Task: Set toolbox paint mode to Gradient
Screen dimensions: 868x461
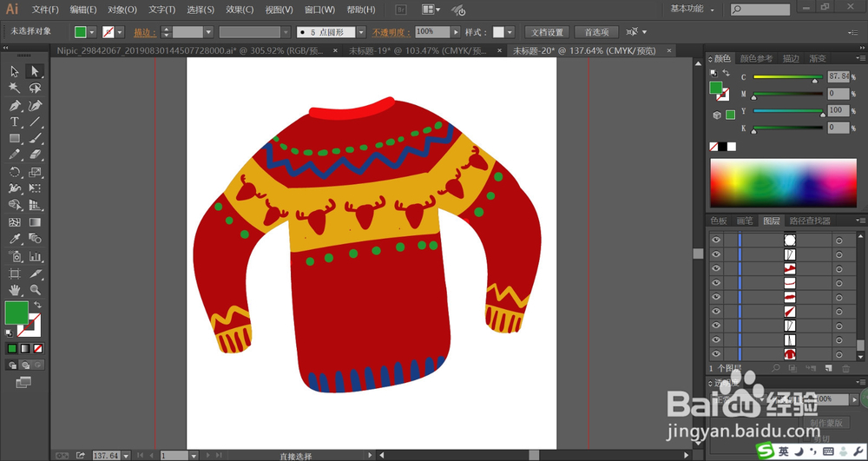Action: (25, 349)
